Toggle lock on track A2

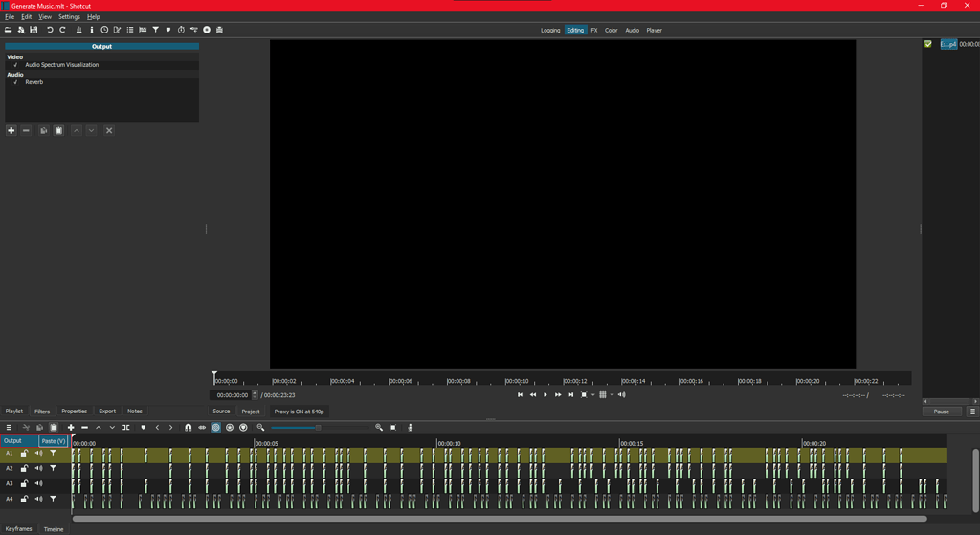coord(24,468)
